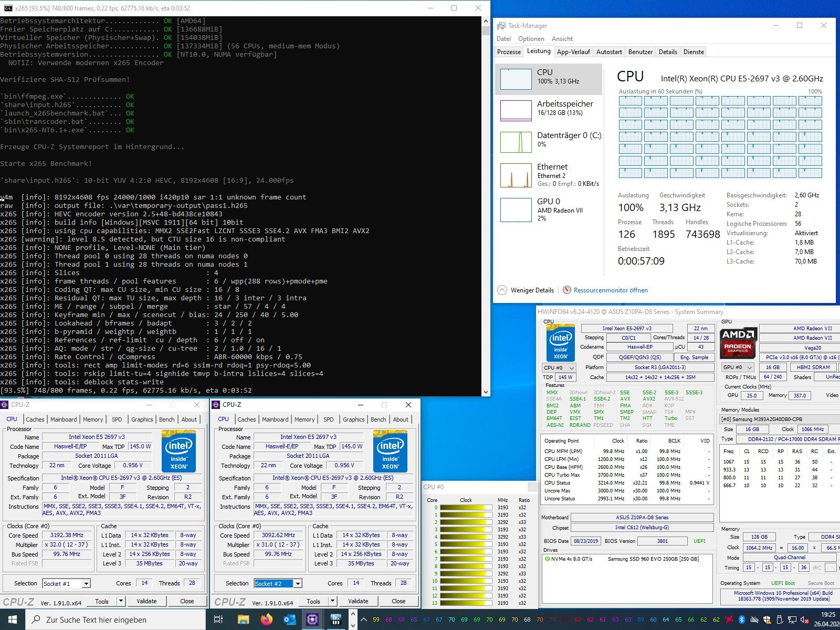
Task: Click the Bluetooth tray icon
Action: [742, 619]
